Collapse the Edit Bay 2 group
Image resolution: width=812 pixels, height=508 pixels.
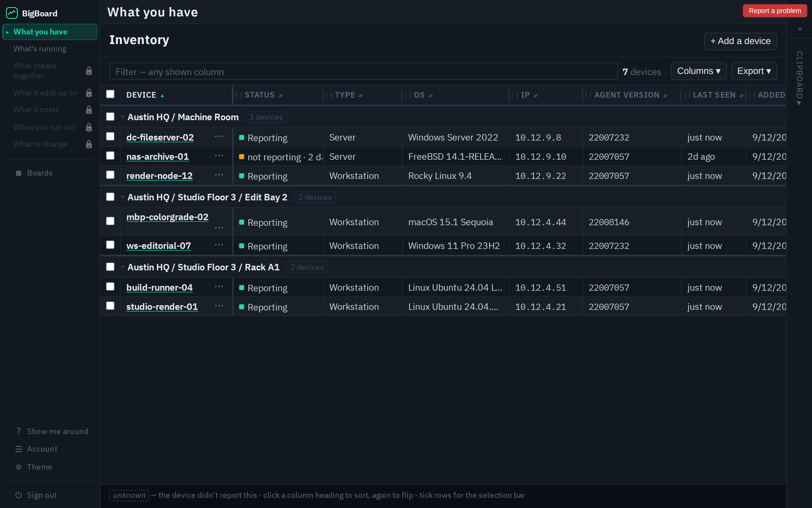tap(123, 197)
